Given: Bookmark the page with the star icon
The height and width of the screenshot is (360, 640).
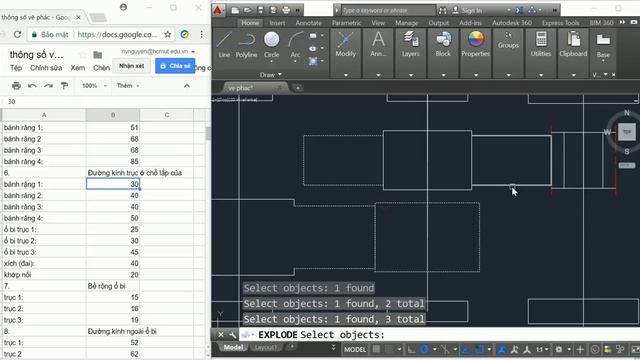Looking at the screenshot, I should pyautogui.click(x=167, y=35).
